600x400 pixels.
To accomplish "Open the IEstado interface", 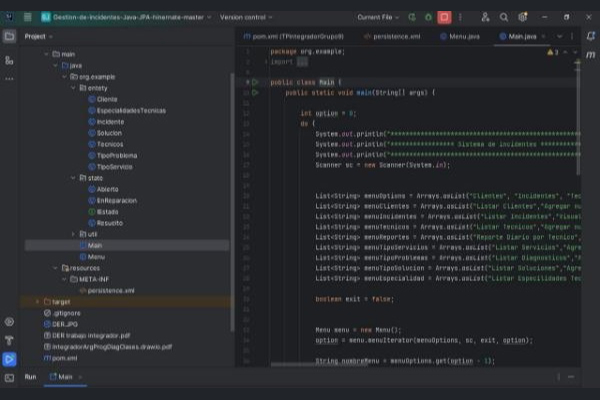I will coord(108,212).
